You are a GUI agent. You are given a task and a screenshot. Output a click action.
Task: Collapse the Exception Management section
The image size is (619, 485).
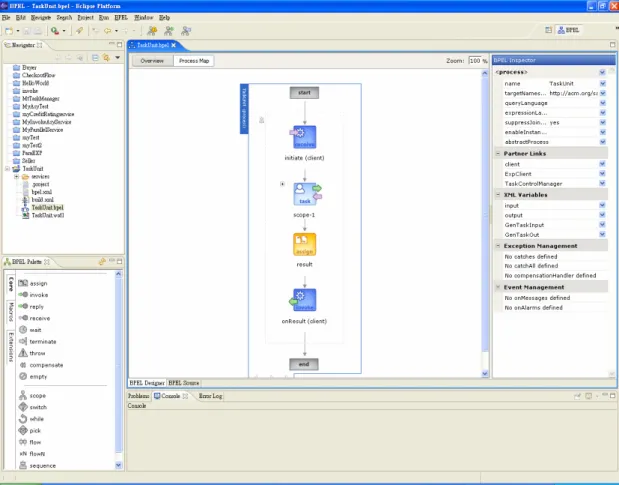point(498,245)
